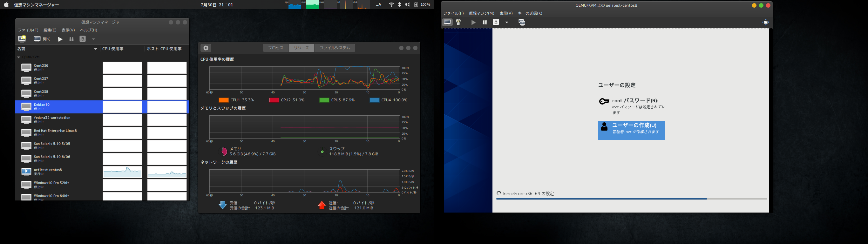Image resolution: width=868 pixels, height=244 pixels.
Task: Shut down the VM via the manager's power icon
Action: pyautogui.click(x=83, y=39)
